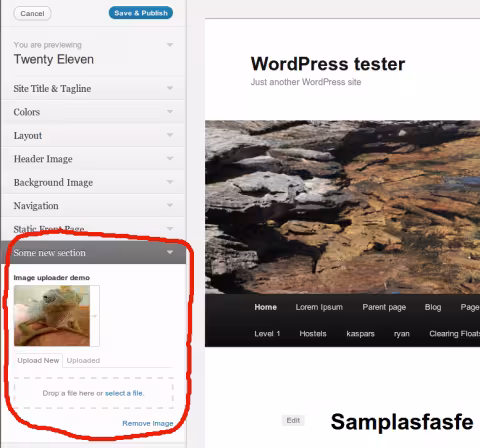Open the Blog navigation item
The height and width of the screenshot is (448, 480).
433,307
